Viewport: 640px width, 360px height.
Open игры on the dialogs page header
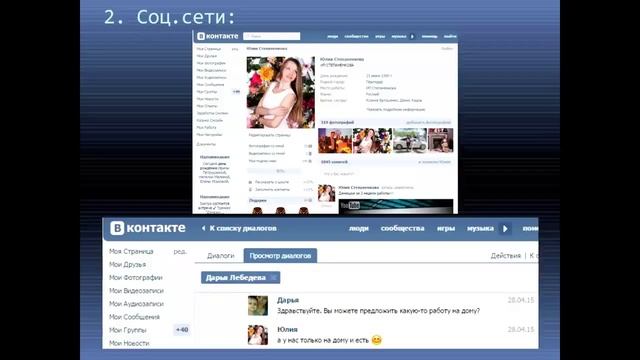click(x=446, y=228)
